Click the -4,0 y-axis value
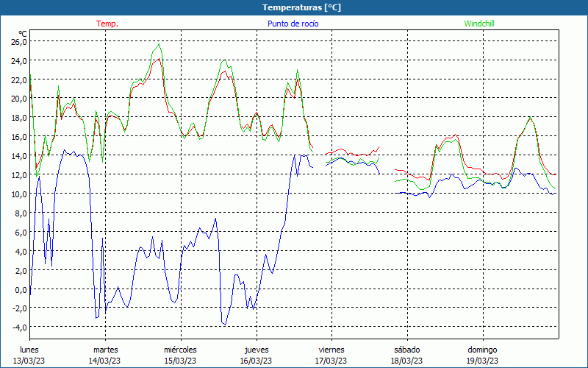The height and width of the screenshot is (368, 588). point(20,328)
